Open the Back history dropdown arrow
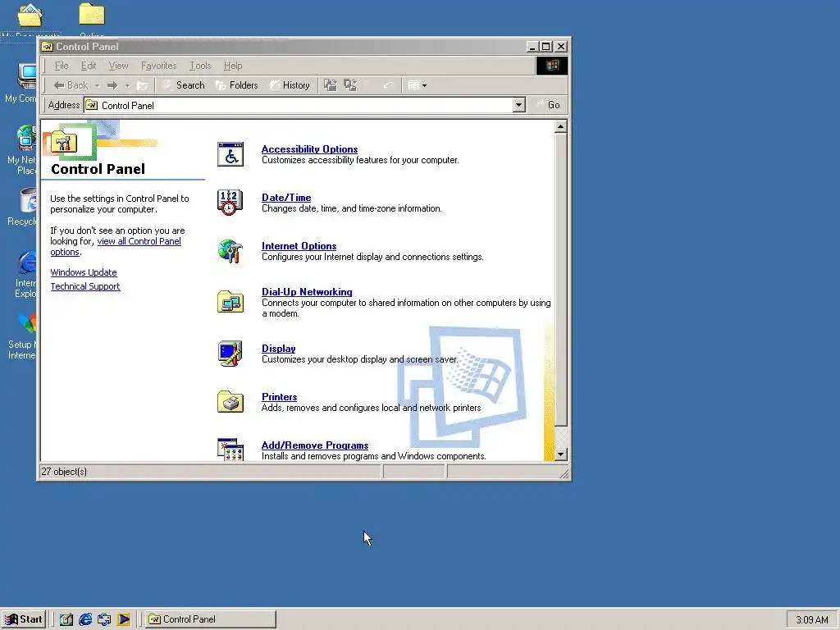840x630 pixels. [x=97, y=85]
